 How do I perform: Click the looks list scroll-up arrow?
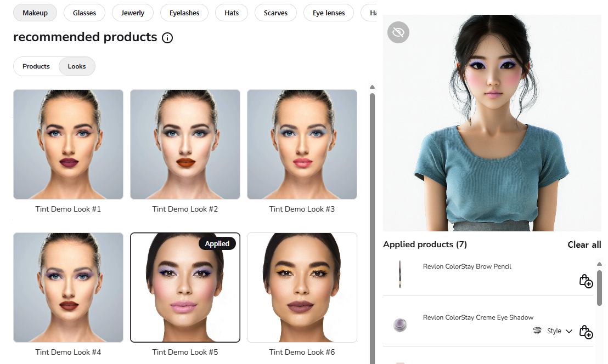click(x=372, y=87)
